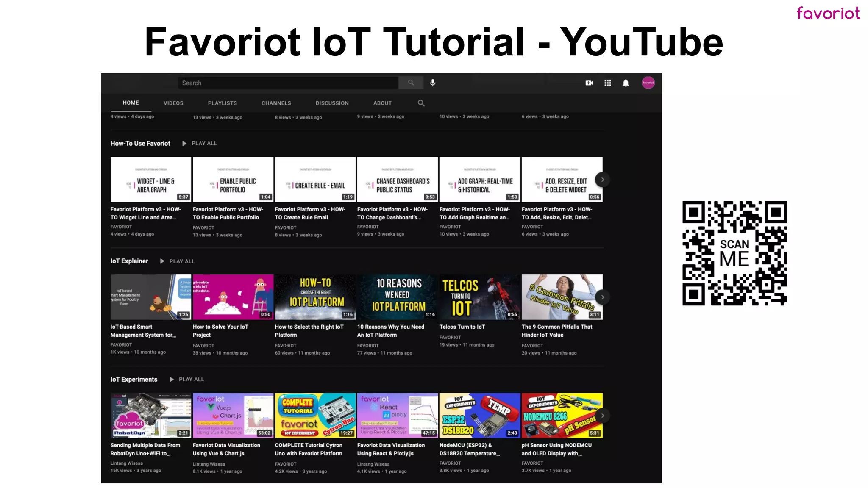
Task: Switch to the HOME tab
Action: coord(131,103)
